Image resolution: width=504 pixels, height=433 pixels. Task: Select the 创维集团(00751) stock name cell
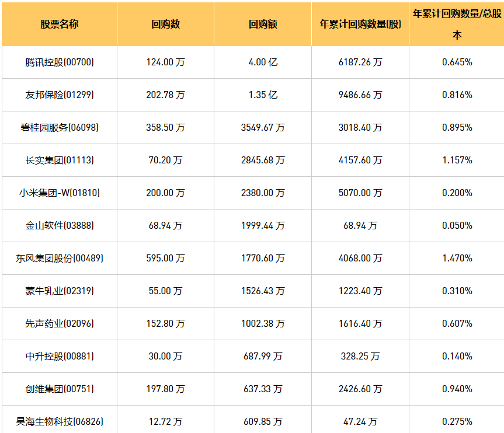(x=60, y=389)
